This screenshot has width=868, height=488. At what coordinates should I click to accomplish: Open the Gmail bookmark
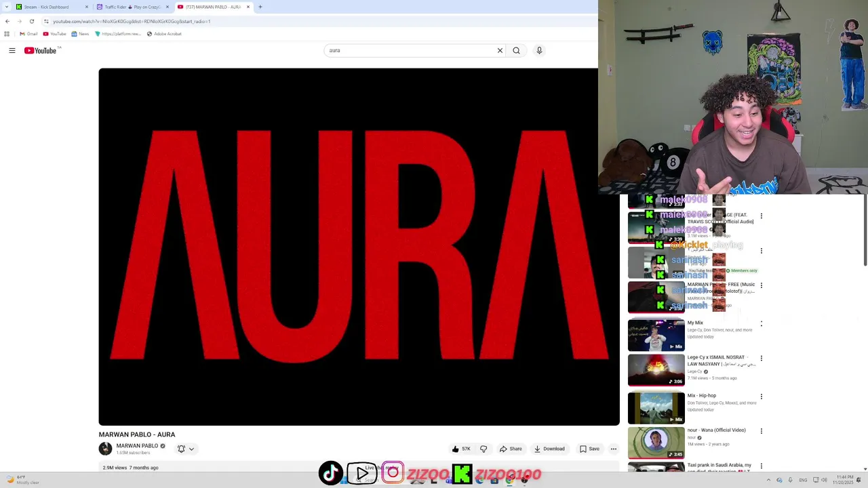(x=28, y=34)
